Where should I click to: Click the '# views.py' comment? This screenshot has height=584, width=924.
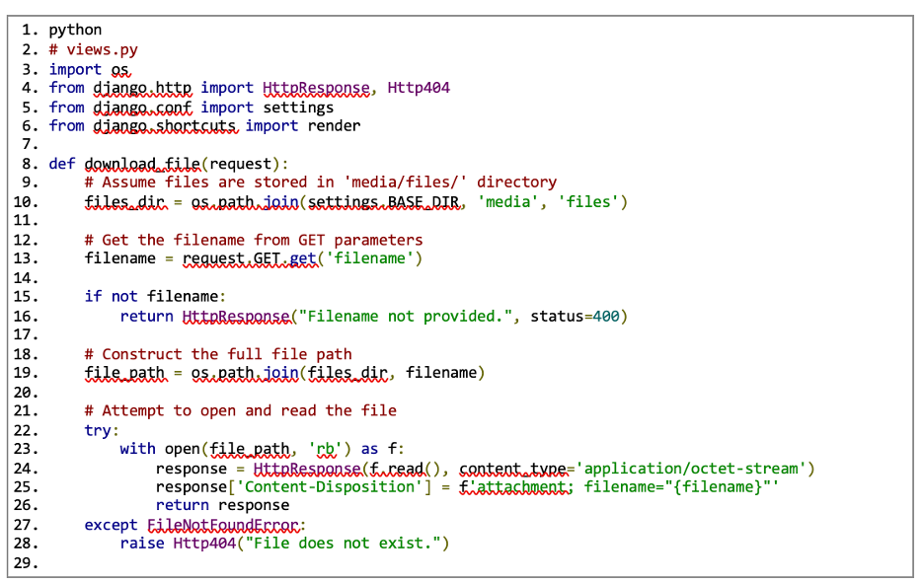(93, 49)
